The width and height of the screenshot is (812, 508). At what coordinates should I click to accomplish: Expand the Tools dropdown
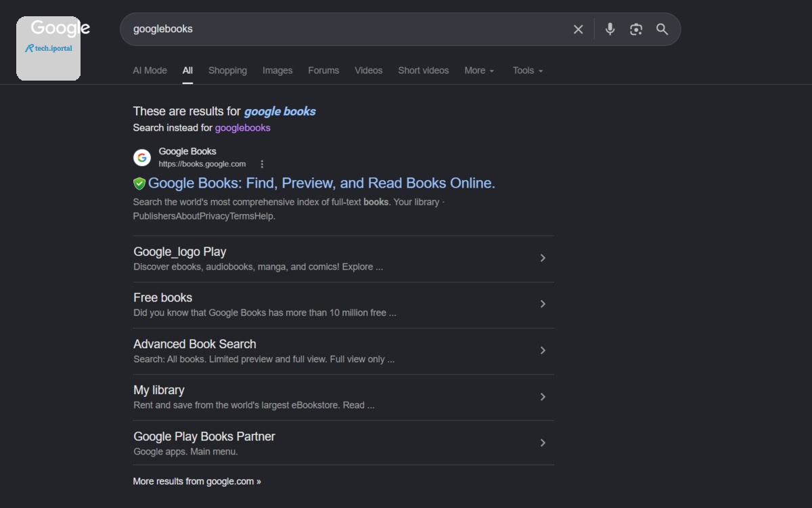point(528,70)
